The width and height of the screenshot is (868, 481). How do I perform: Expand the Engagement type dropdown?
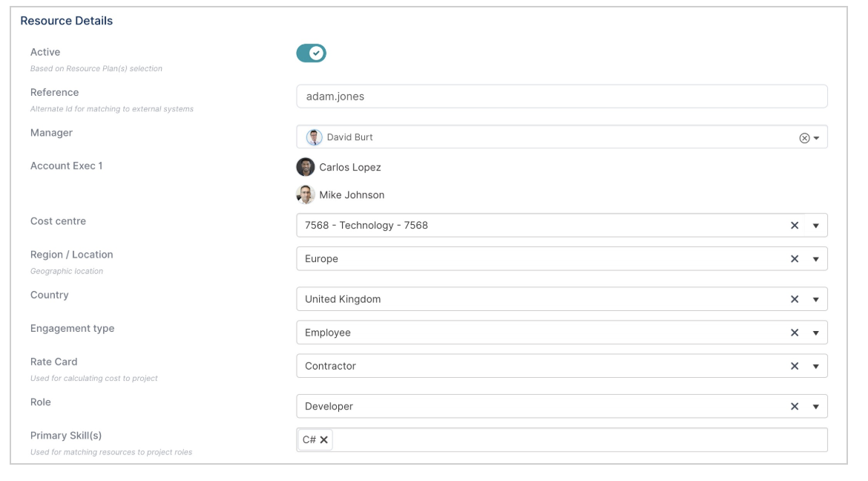(816, 333)
